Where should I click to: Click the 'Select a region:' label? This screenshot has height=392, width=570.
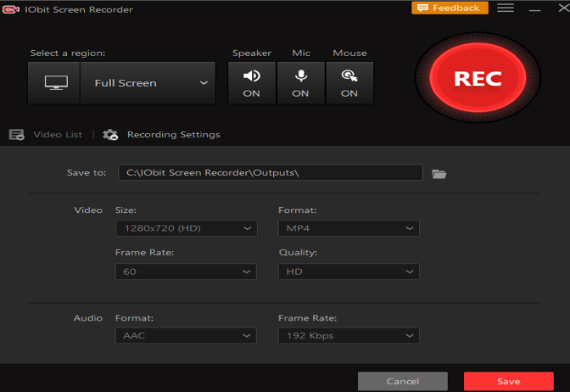coord(68,53)
